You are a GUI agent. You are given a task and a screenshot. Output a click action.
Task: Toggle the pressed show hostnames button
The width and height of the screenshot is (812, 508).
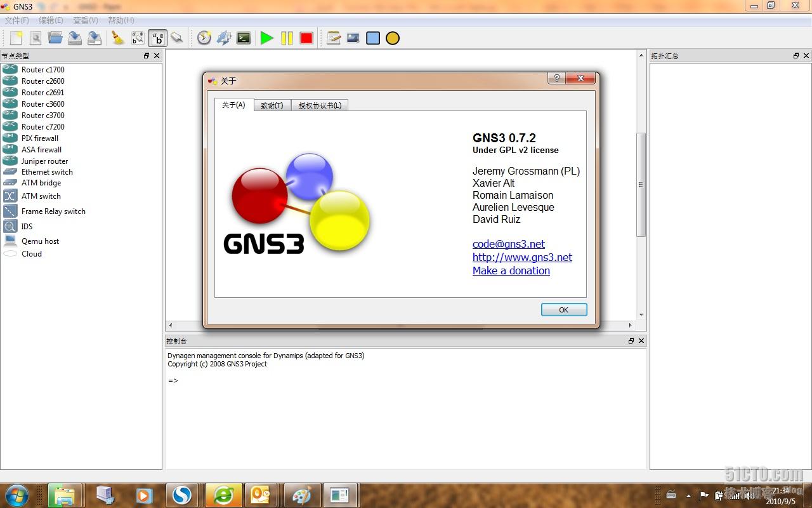coord(157,38)
